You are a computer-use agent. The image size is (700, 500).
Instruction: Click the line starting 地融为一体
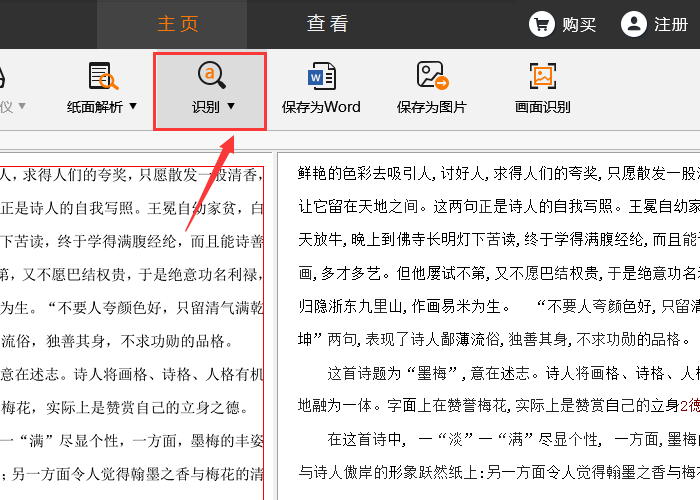click(x=499, y=405)
